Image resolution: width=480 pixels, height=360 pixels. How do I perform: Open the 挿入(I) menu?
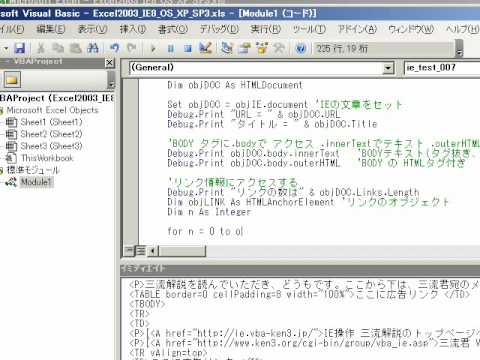tap(133, 29)
